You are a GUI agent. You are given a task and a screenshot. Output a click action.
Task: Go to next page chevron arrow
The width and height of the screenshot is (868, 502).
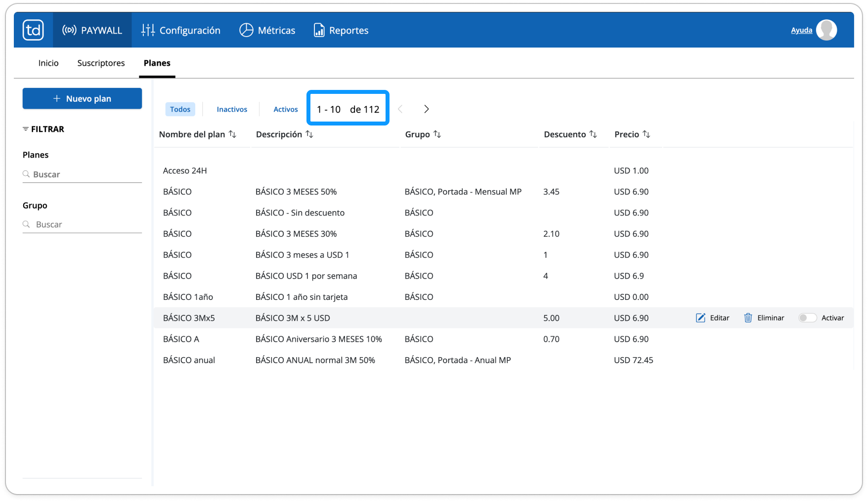click(426, 109)
